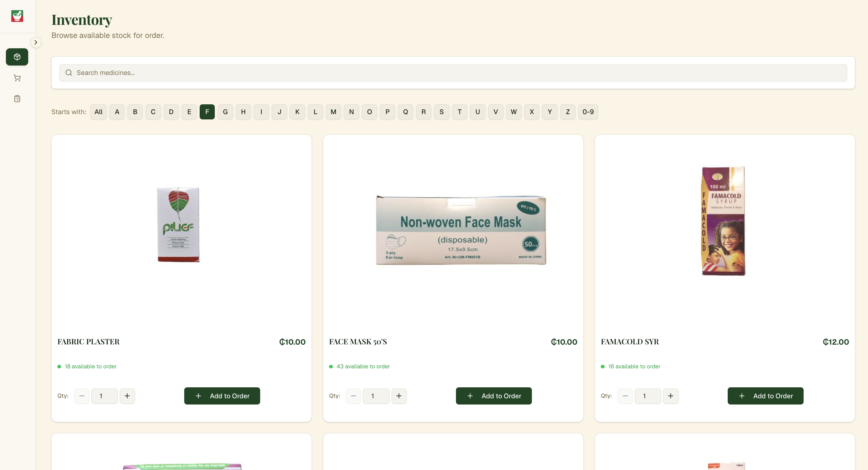Focus the Search medicines field

453,73
